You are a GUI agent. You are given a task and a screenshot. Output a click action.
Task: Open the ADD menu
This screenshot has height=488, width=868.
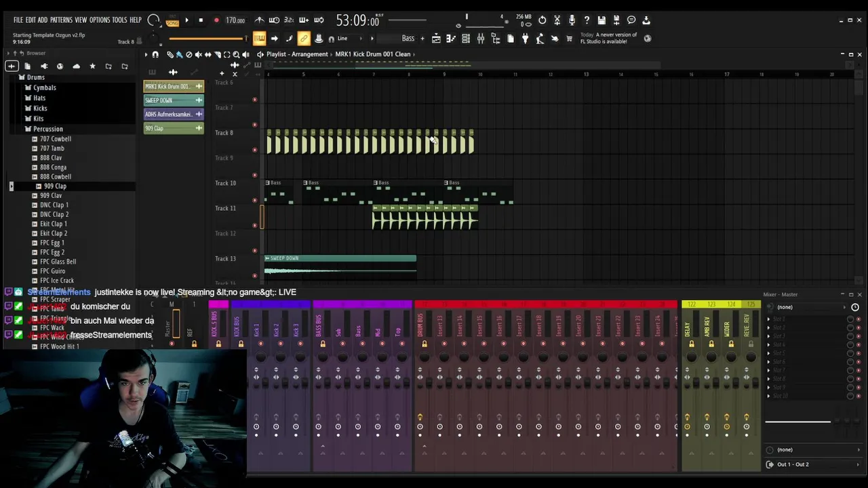point(42,20)
